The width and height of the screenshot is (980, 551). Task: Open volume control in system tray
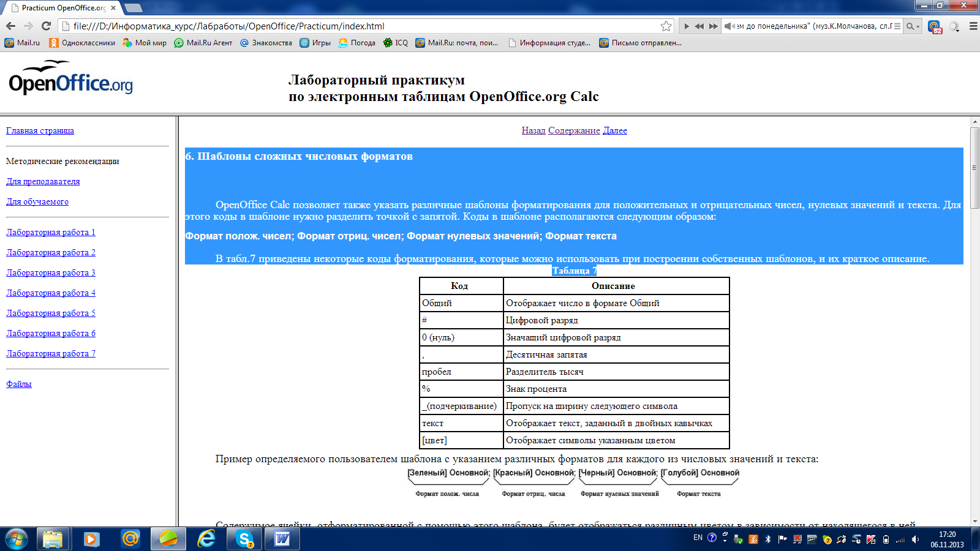click(915, 539)
